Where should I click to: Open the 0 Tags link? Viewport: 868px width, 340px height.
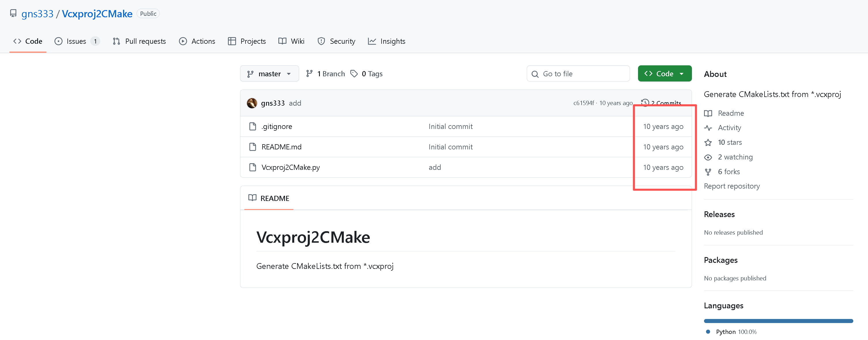(x=366, y=73)
